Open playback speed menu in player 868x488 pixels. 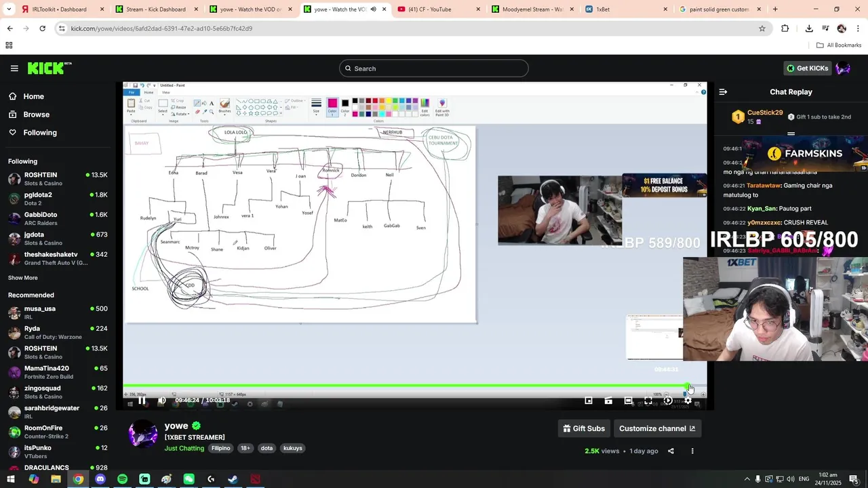coord(668,401)
